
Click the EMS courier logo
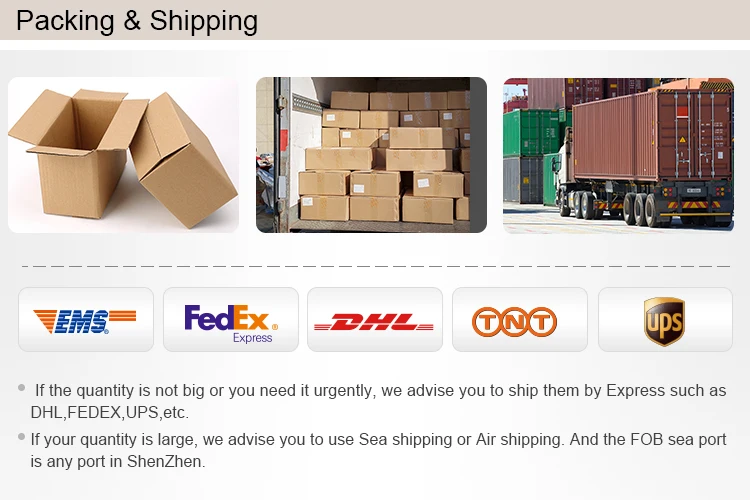85,321
